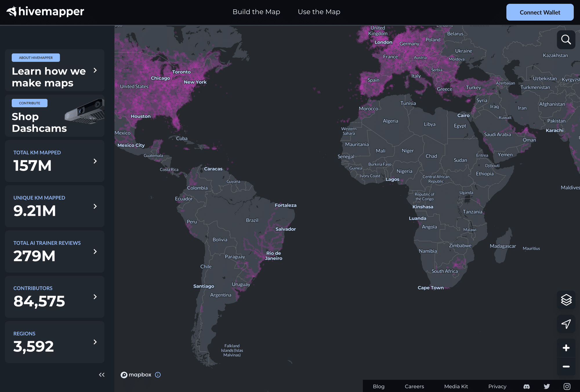
Task: Click the 3,592 regions value
Action: [34, 347]
